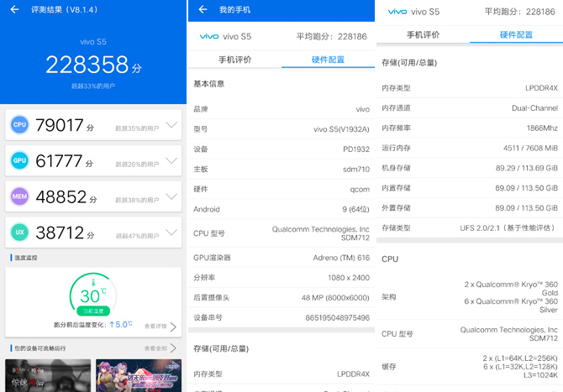Click the 存储类型 UFS 2.0/2.1 row
Viewport: 563px width, 392px height.
470,228
